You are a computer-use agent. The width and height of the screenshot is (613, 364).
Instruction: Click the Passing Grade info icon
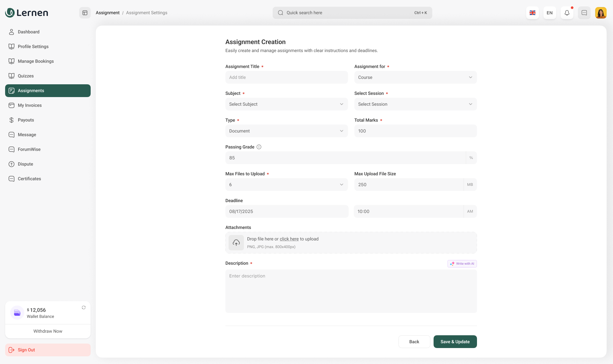coord(259,147)
